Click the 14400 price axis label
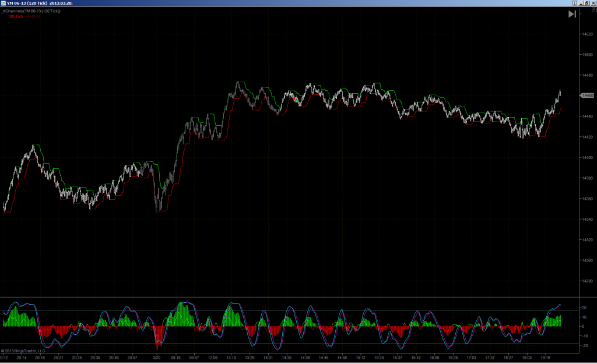Image resolution: width=597 pixels, height=364 pixels. click(x=587, y=157)
